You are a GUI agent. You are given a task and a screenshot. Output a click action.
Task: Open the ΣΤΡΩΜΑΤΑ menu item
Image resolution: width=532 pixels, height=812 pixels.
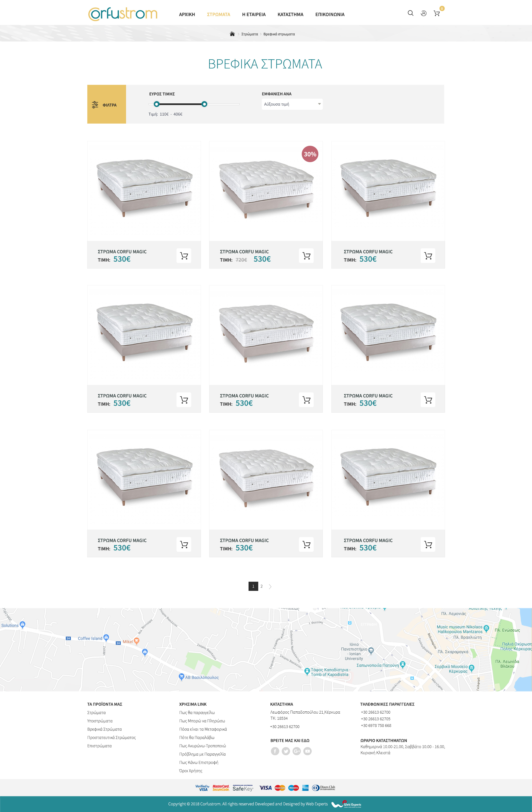point(219,14)
